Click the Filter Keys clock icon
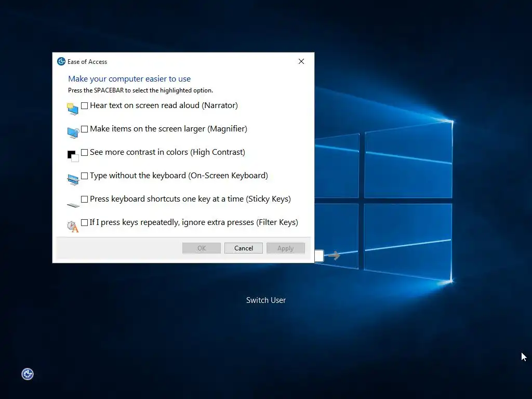Screen dimensions: 532x399 [x=73, y=227]
